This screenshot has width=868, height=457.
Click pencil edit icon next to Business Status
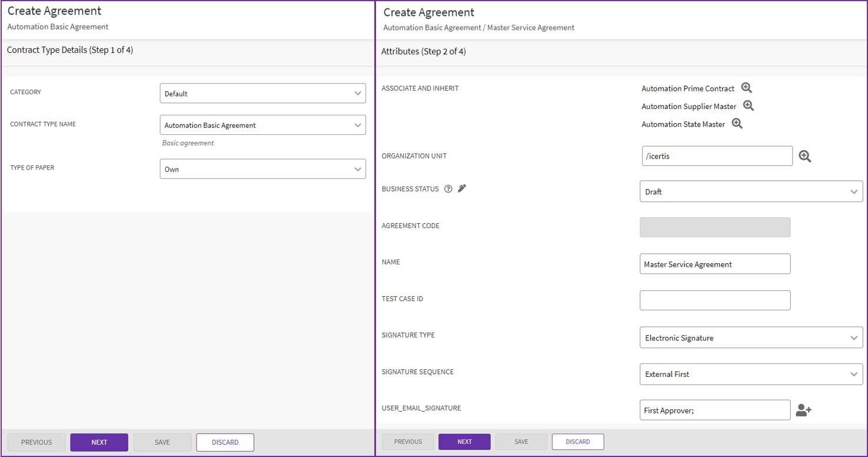[x=462, y=188]
